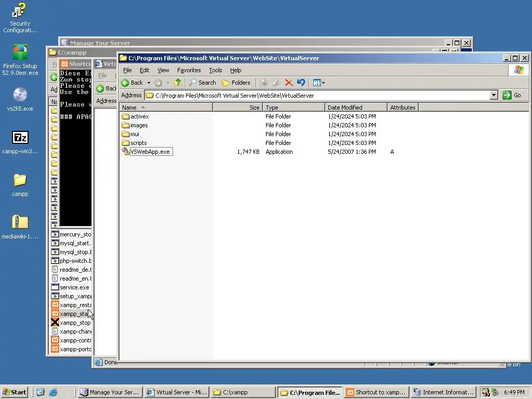Image resolution: width=532 pixels, height=399 pixels.
Task: Click Show Desktop quick launch icon
Action: [41, 392]
